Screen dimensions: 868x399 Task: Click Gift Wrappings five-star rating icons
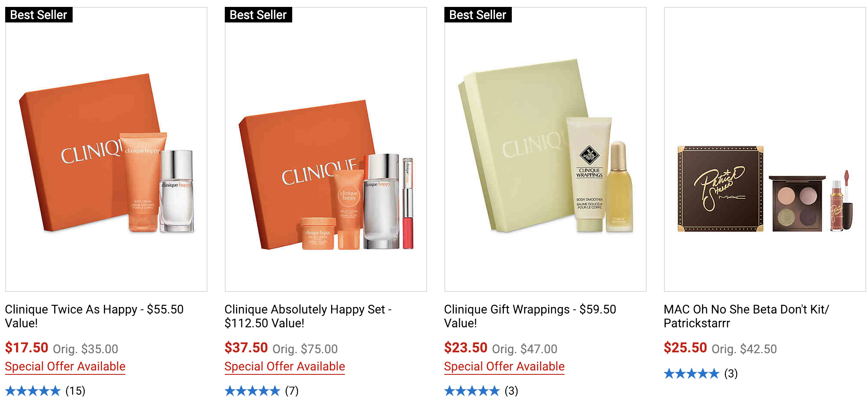pos(472,391)
